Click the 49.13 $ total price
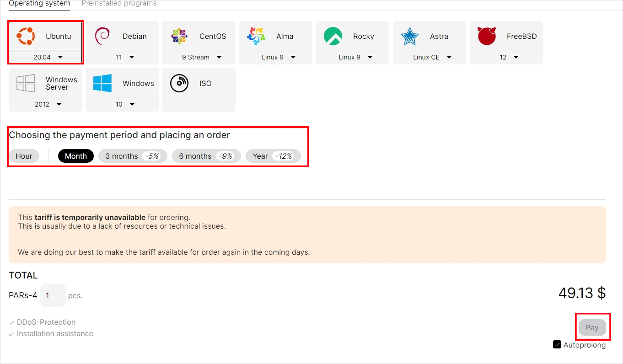Image resolution: width=623 pixels, height=364 pixels. 582,293
